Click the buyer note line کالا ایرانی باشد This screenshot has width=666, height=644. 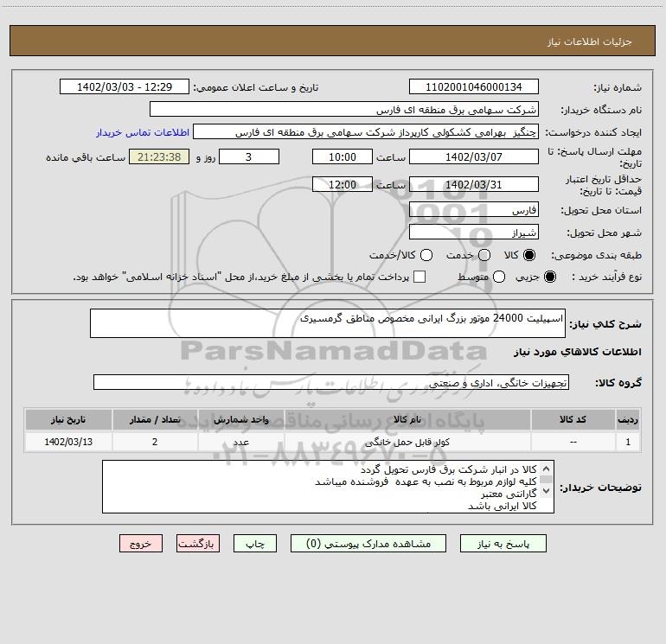pyautogui.click(x=502, y=506)
